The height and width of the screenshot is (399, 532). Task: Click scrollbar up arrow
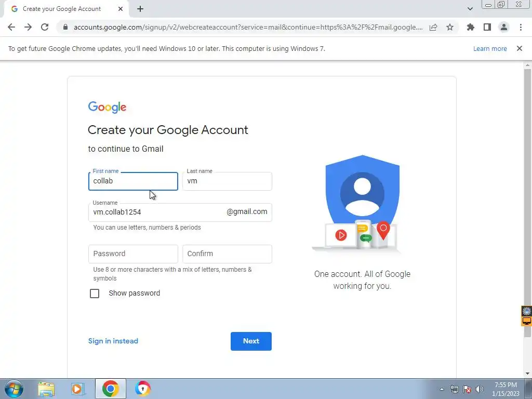(527, 65)
